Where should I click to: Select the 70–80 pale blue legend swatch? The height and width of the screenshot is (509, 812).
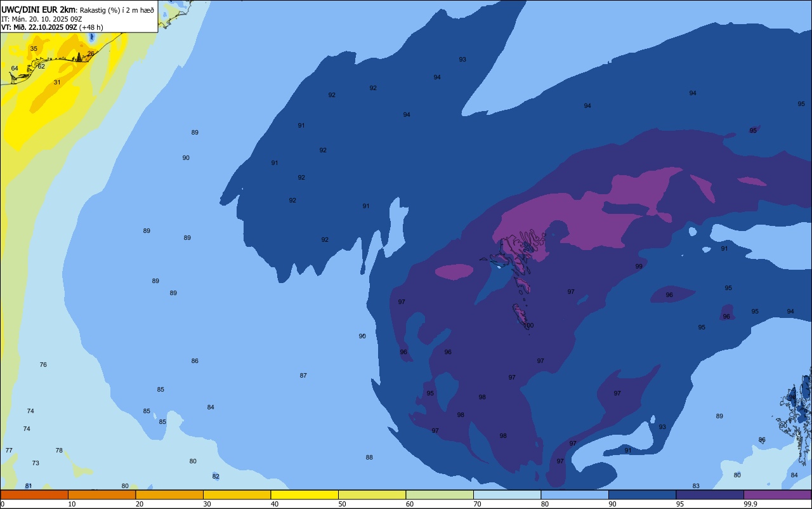click(x=507, y=494)
